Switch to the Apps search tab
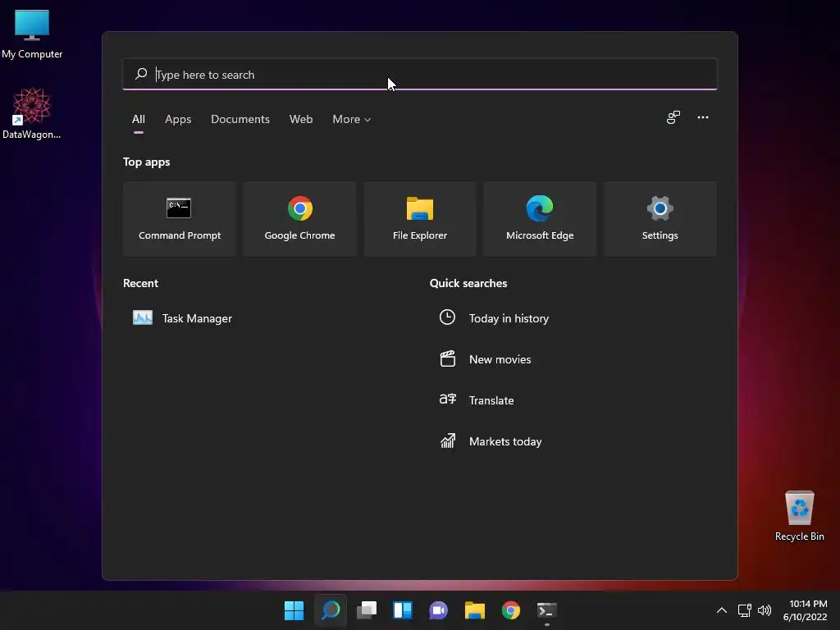 pyautogui.click(x=178, y=120)
